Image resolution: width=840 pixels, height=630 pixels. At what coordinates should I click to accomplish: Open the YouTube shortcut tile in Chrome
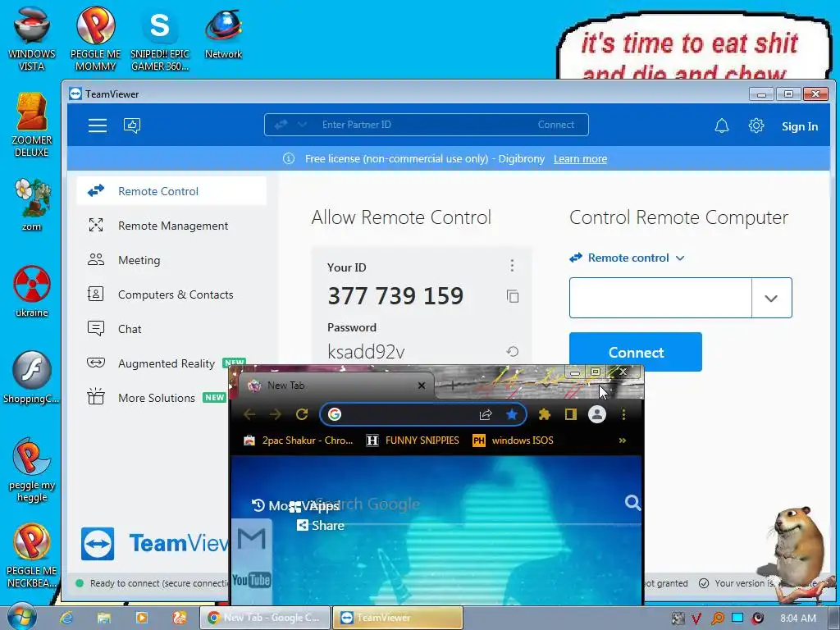[x=251, y=580]
